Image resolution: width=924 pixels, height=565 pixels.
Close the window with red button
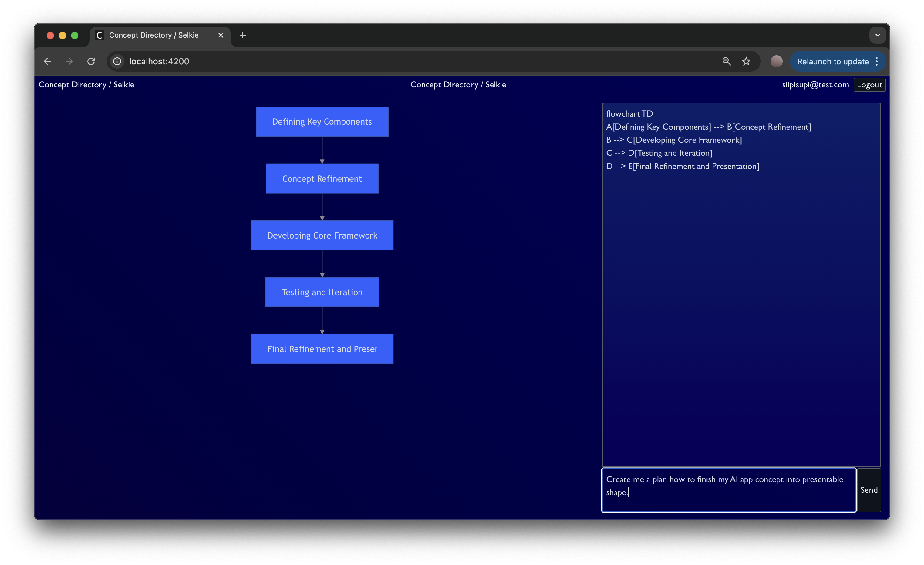pos(50,35)
